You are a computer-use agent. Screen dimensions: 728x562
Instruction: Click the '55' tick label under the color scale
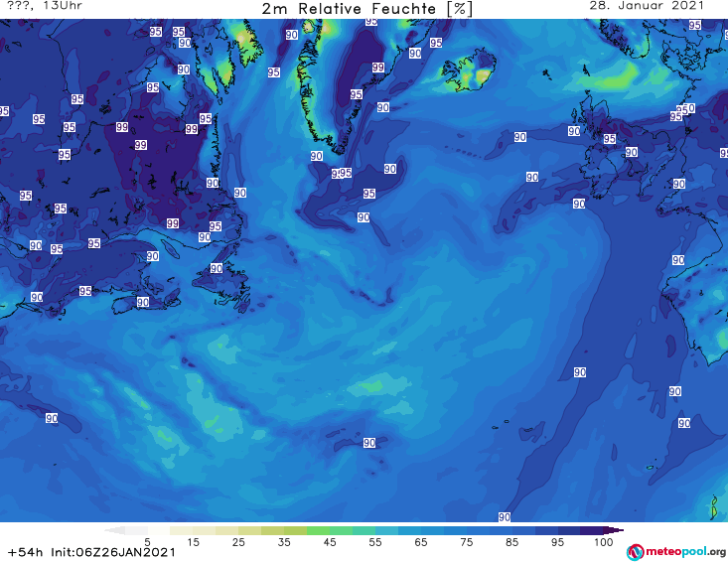pos(375,542)
